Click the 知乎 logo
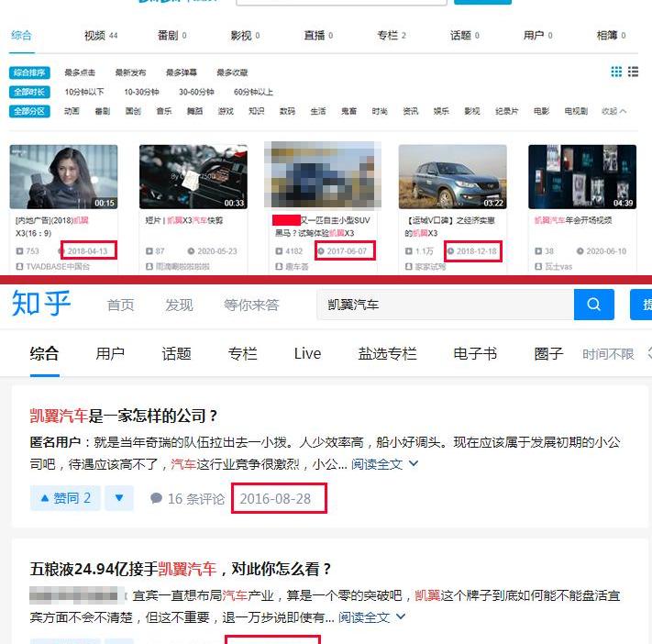Screen dimensions: 652x644 [41, 304]
